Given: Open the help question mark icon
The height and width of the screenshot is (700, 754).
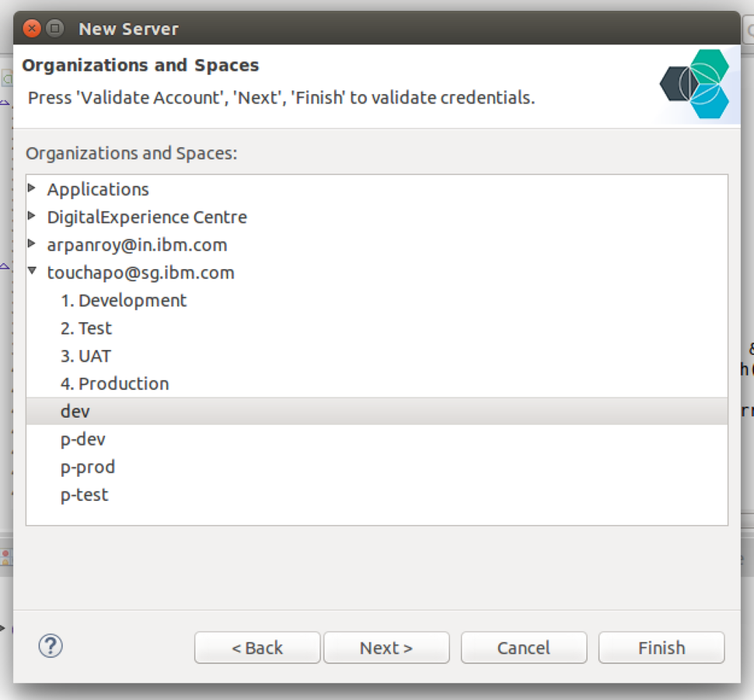Looking at the screenshot, I should click(51, 646).
